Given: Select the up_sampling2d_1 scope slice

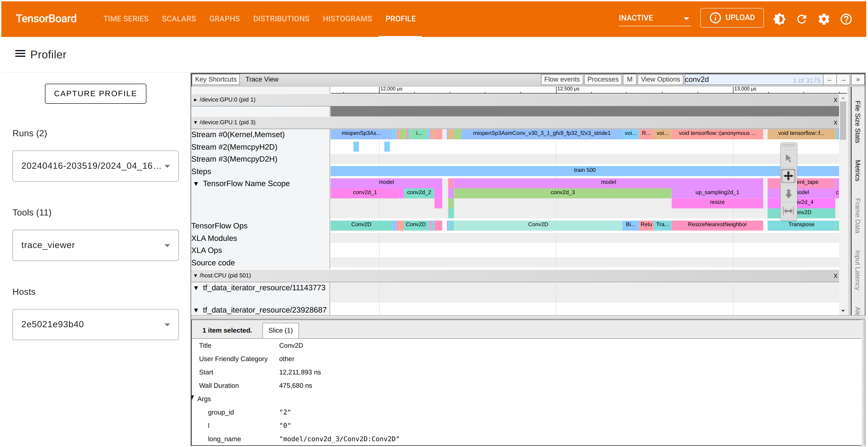Looking at the screenshot, I should (x=717, y=193).
